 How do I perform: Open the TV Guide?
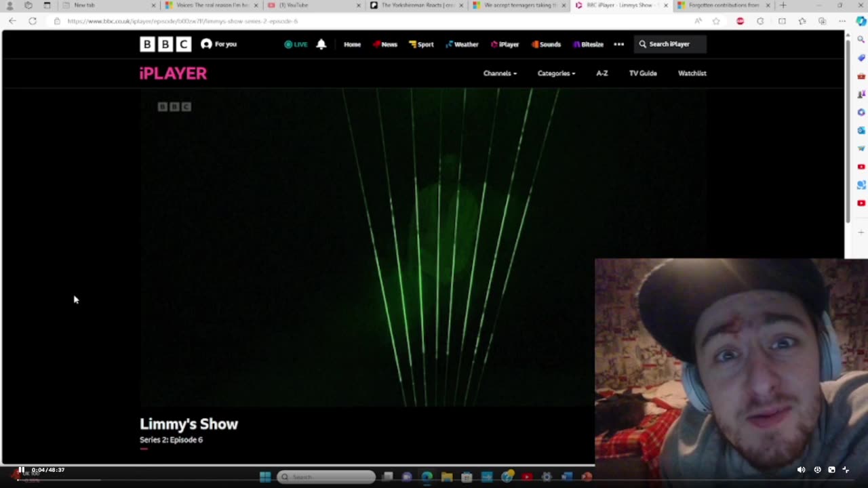[x=643, y=73]
